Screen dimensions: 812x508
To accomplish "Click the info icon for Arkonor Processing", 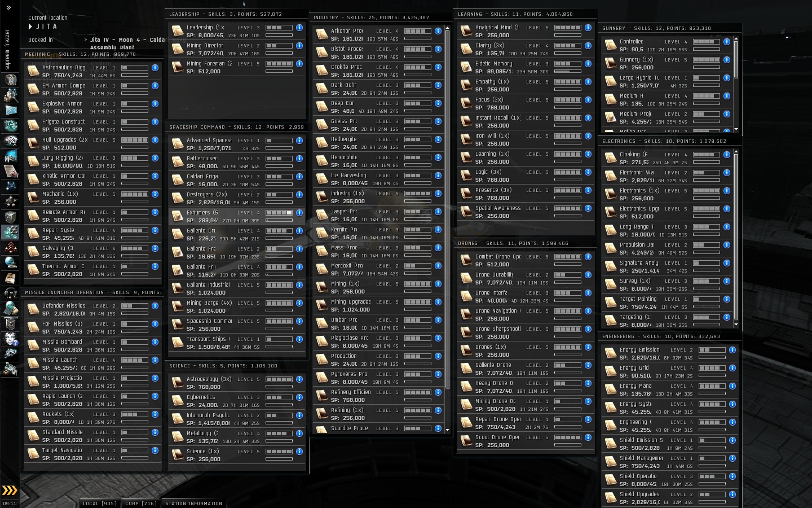I will tap(438, 31).
